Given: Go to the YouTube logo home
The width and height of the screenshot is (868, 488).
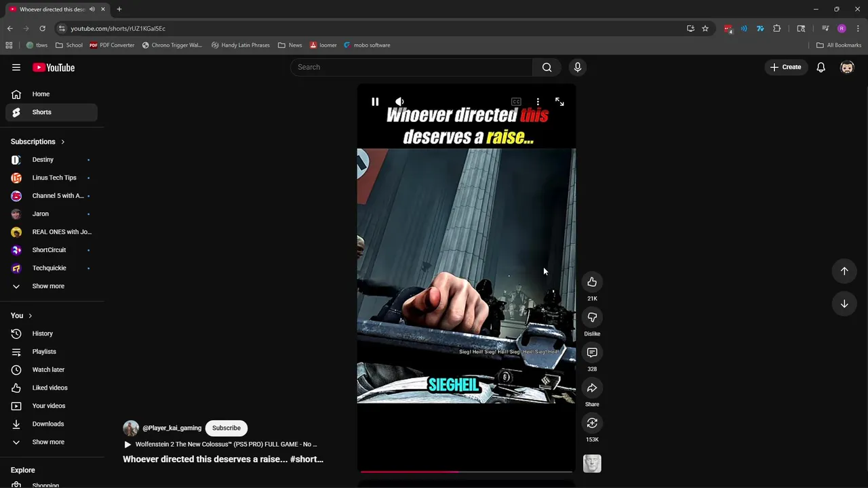Looking at the screenshot, I should 54,67.
